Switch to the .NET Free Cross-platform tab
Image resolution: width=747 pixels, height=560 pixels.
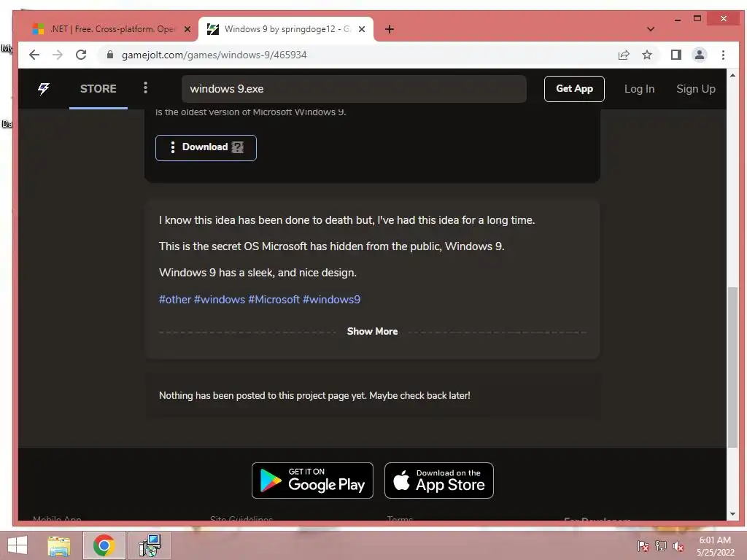point(112,29)
